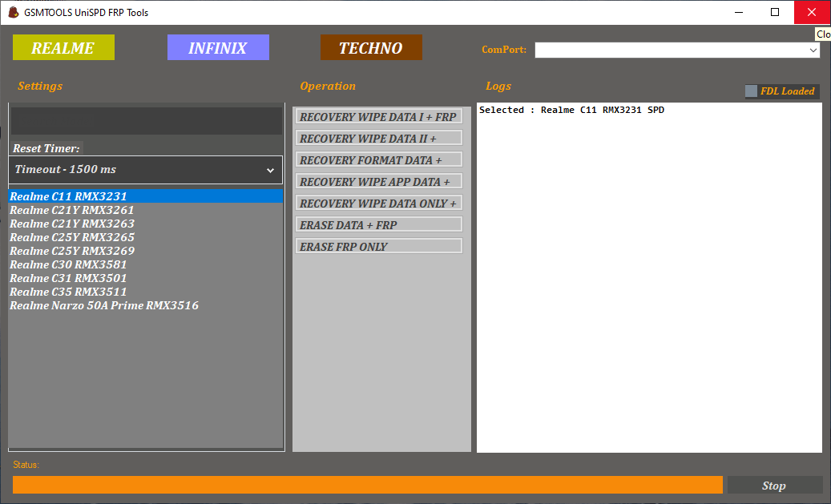Switch to the REALME brand tab

coord(63,47)
